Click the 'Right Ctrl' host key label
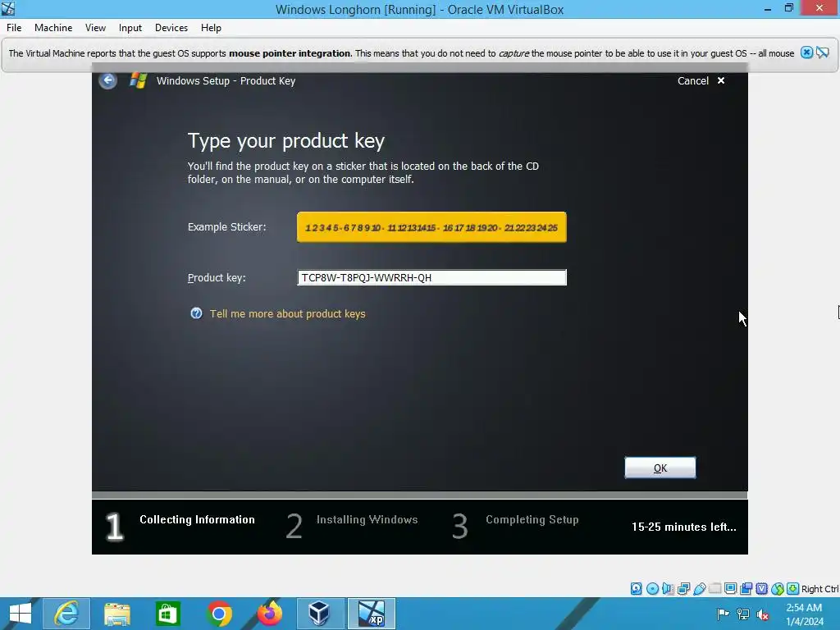840x630 pixels. click(819, 589)
